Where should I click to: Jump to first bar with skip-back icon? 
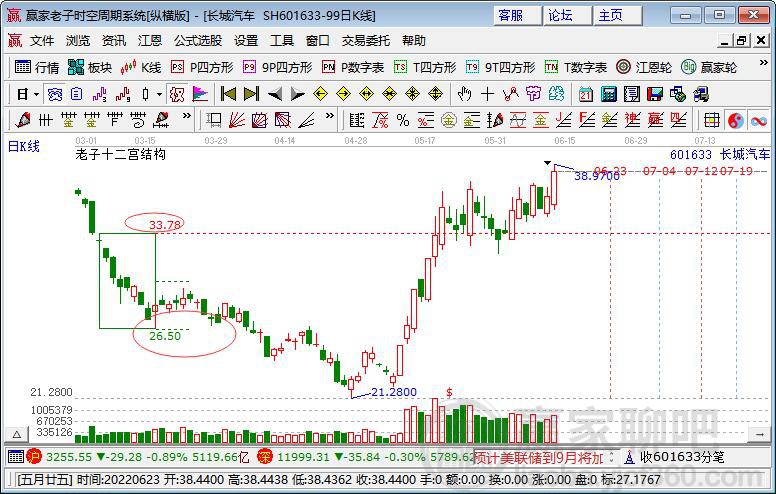(x=228, y=94)
